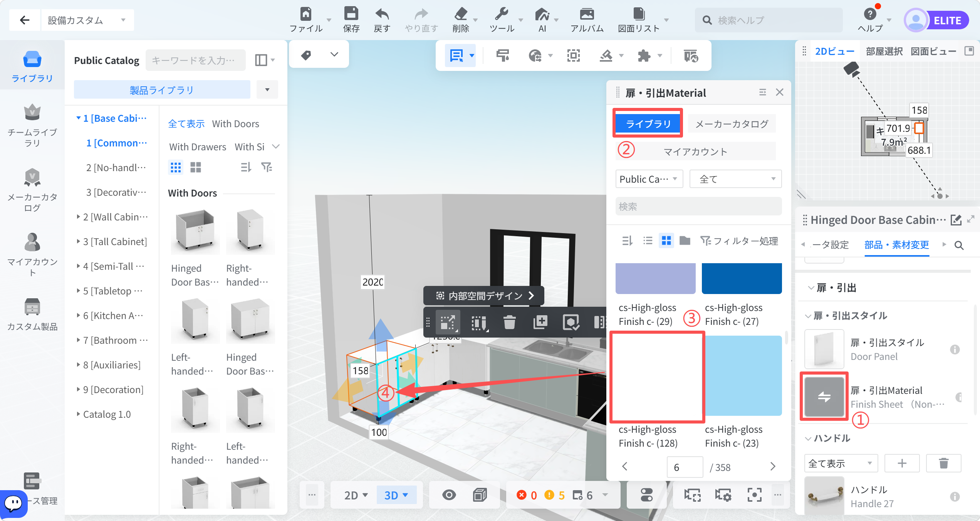Click the 削除 (Delete) eraser icon
Image resolution: width=980 pixels, height=521 pixels.
pyautogui.click(x=461, y=14)
